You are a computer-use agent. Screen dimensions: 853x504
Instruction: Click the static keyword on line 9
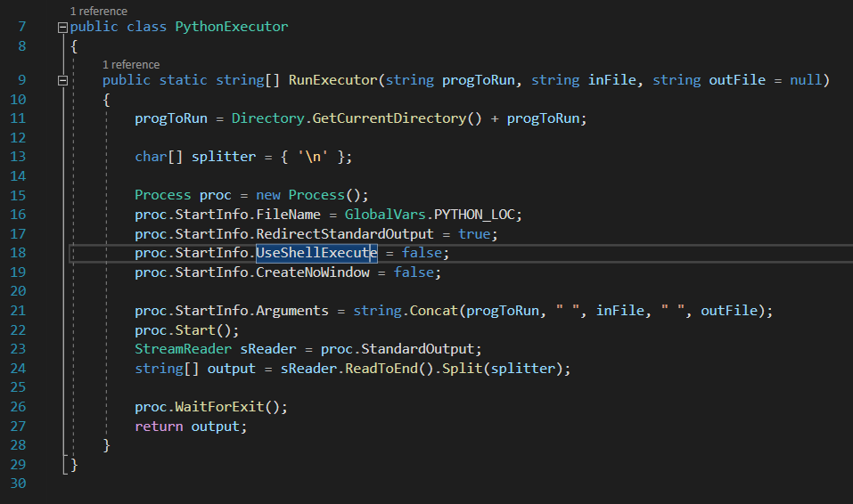tap(184, 80)
